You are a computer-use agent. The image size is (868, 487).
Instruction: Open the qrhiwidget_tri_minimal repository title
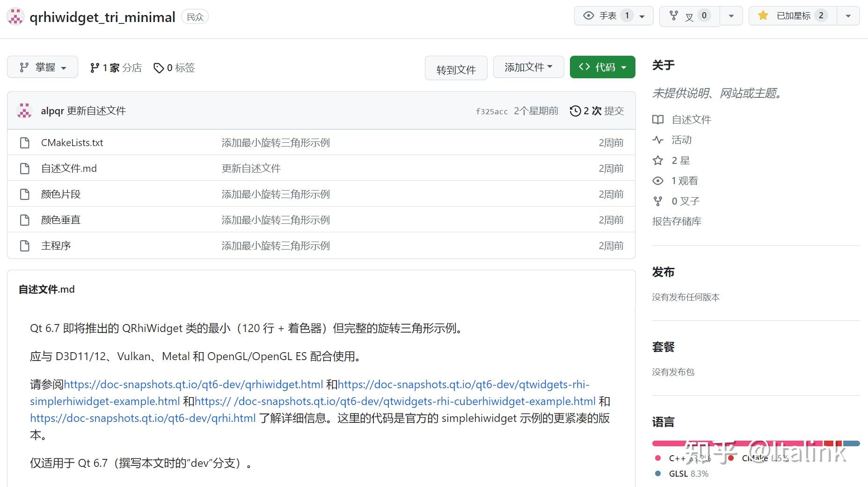pos(102,17)
